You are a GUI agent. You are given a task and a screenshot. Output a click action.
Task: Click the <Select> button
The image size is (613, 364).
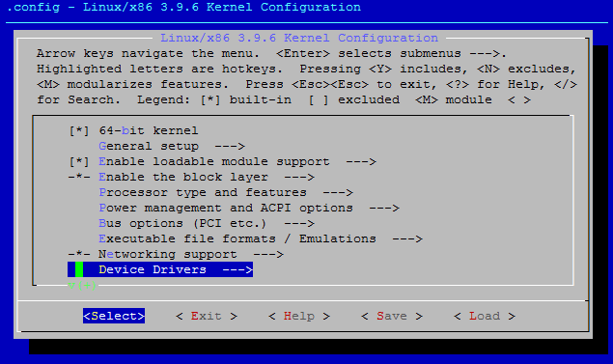pos(114,316)
